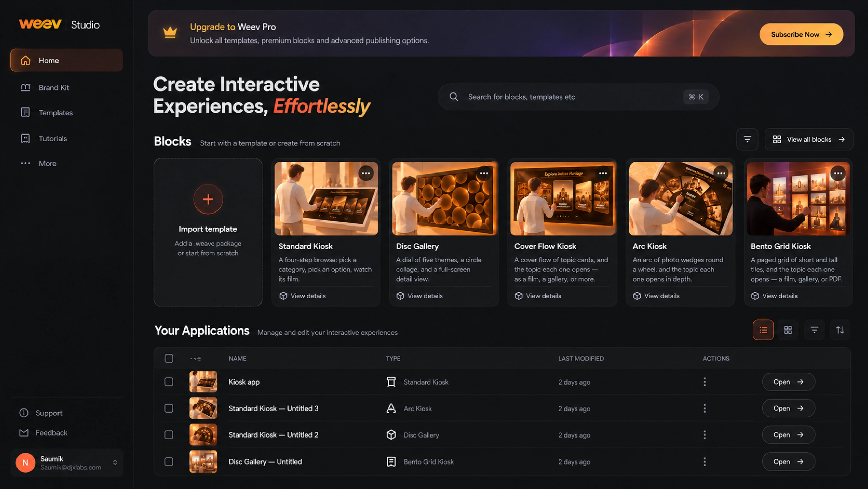
Task: Check the box for Standard Kiosk — Untitled 3
Action: (169, 408)
